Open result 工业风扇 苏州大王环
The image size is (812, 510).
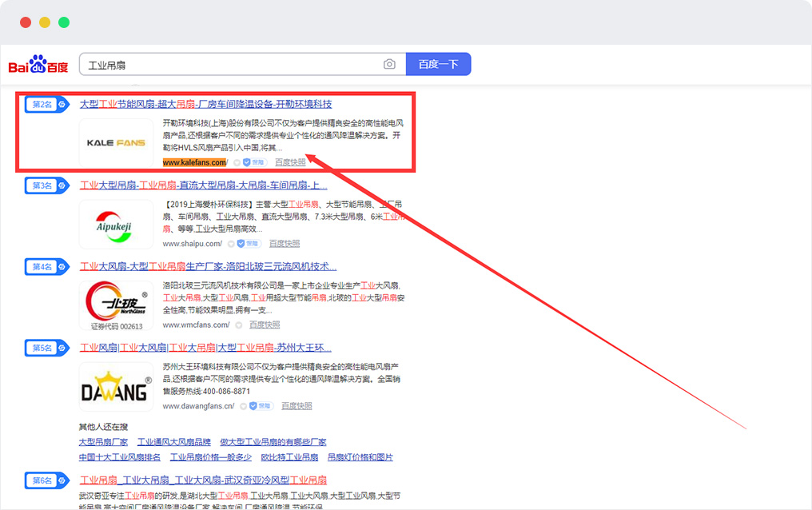[205, 348]
